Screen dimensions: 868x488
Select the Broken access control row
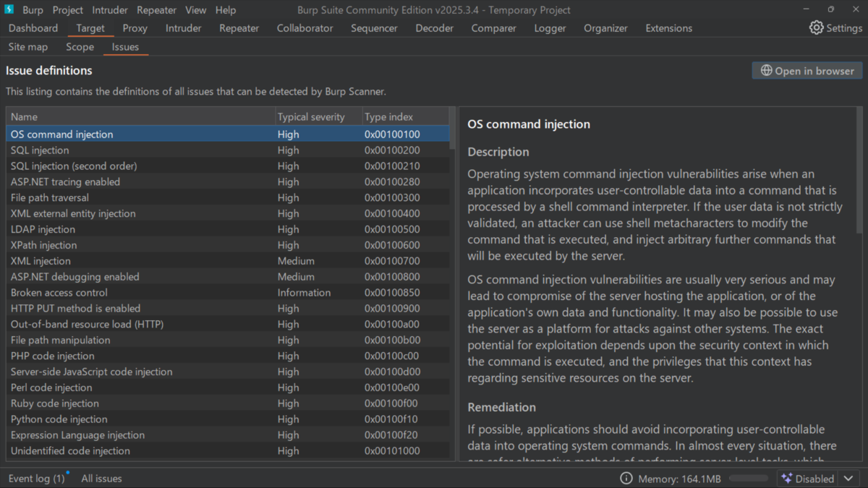point(228,293)
